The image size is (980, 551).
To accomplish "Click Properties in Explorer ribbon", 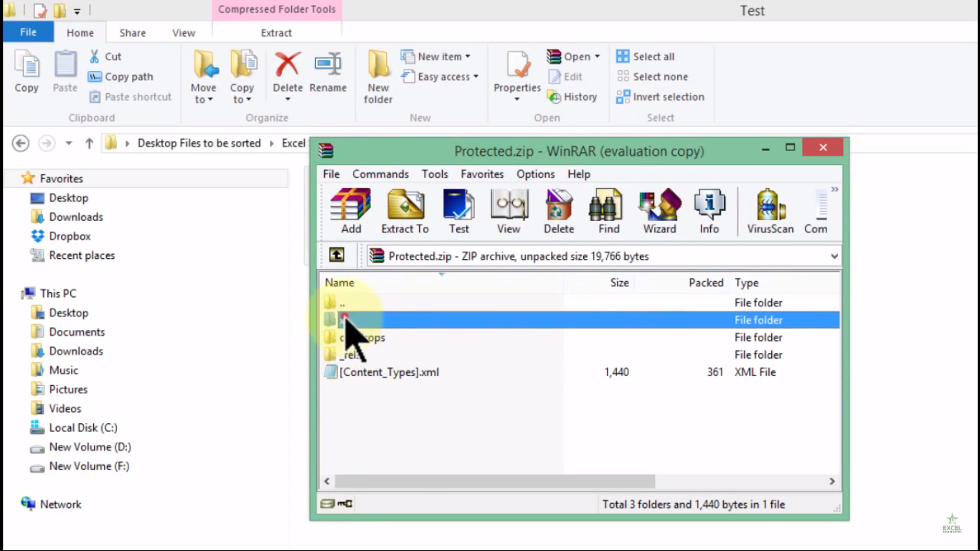I will [517, 76].
